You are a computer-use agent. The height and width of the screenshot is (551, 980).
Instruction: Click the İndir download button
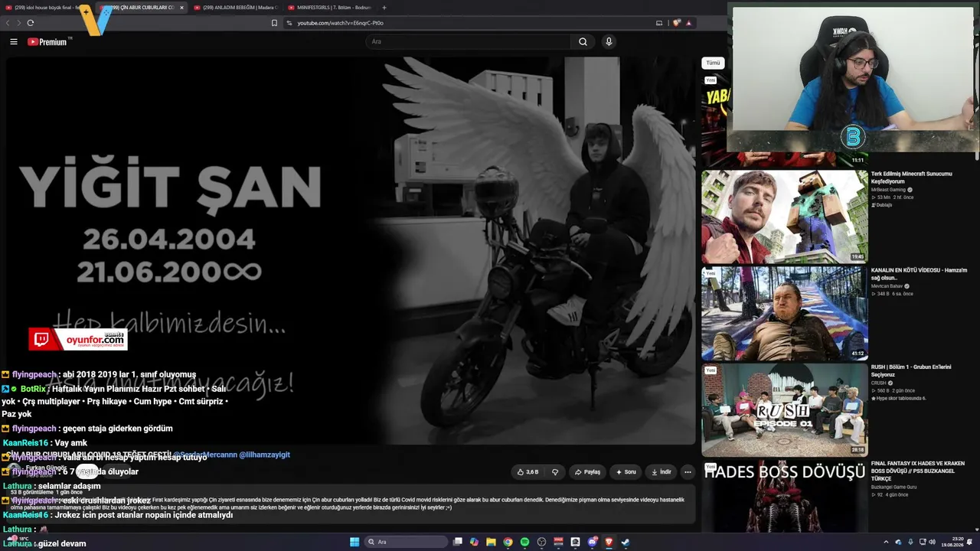coord(661,472)
